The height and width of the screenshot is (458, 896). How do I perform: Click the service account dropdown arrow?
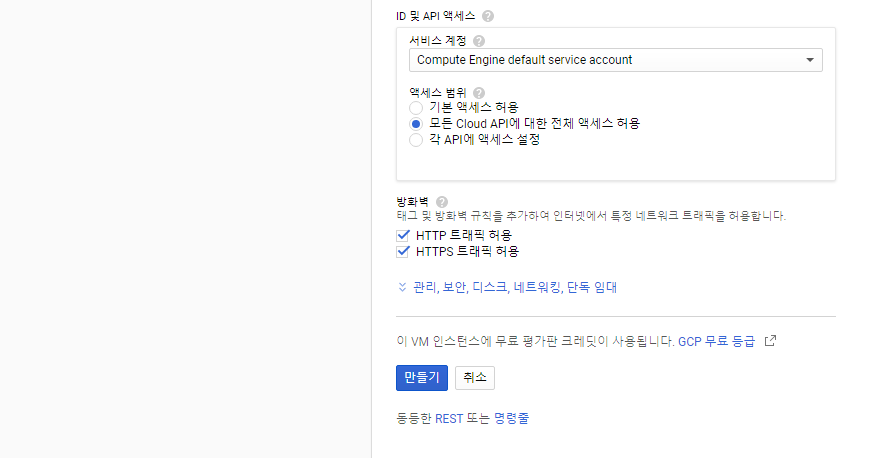[x=810, y=60]
